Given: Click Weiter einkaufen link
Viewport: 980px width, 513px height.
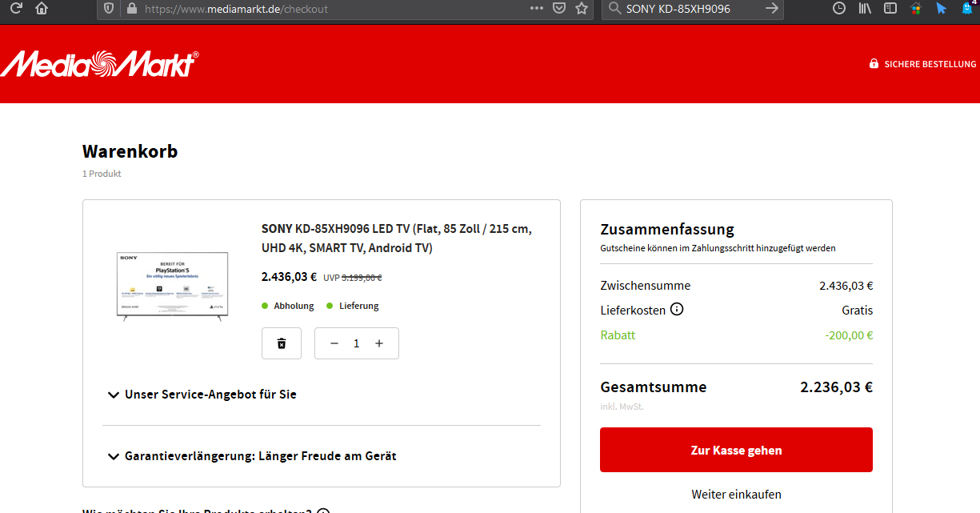Looking at the screenshot, I should [x=736, y=495].
